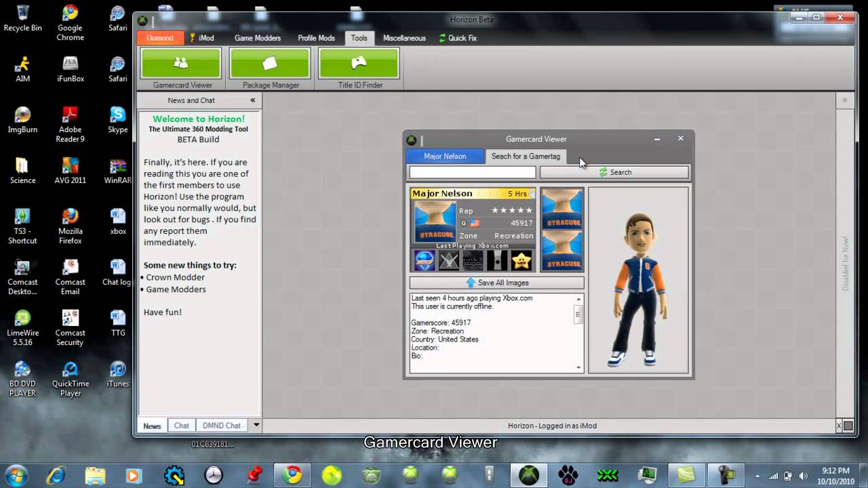Image resolution: width=868 pixels, height=488 pixels.
Task: Click the Horizon Xbox icon in taskbar
Action: pos(529,474)
